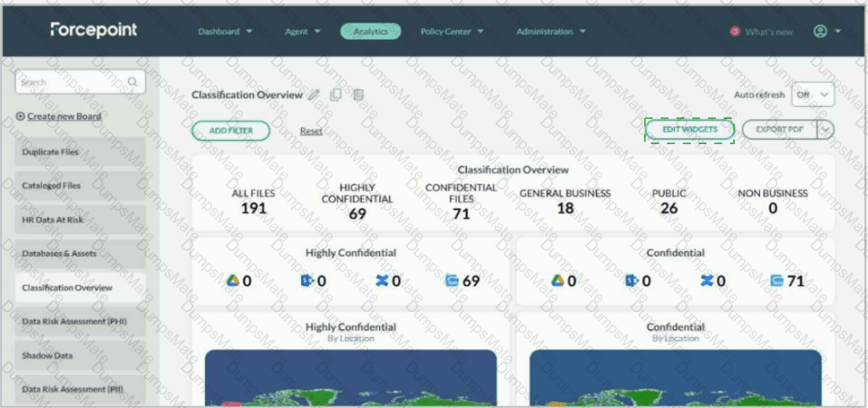Click the delete board trash icon

click(x=358, y=95)
